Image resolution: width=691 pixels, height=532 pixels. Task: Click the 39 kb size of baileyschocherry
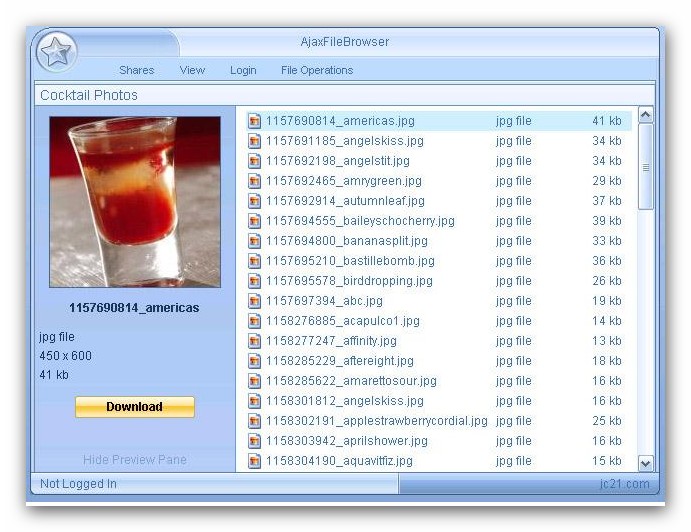point(607,221)
